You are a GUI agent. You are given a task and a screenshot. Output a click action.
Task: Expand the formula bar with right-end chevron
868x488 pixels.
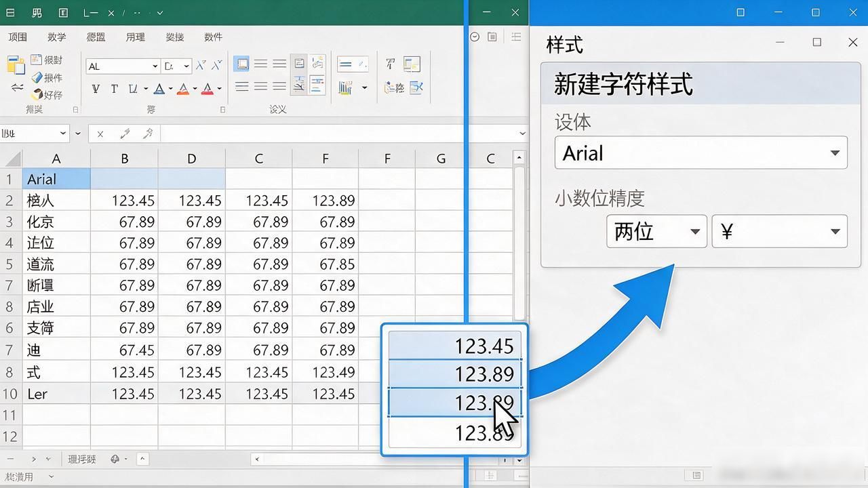pyautogui.click(x=521, y=134)
